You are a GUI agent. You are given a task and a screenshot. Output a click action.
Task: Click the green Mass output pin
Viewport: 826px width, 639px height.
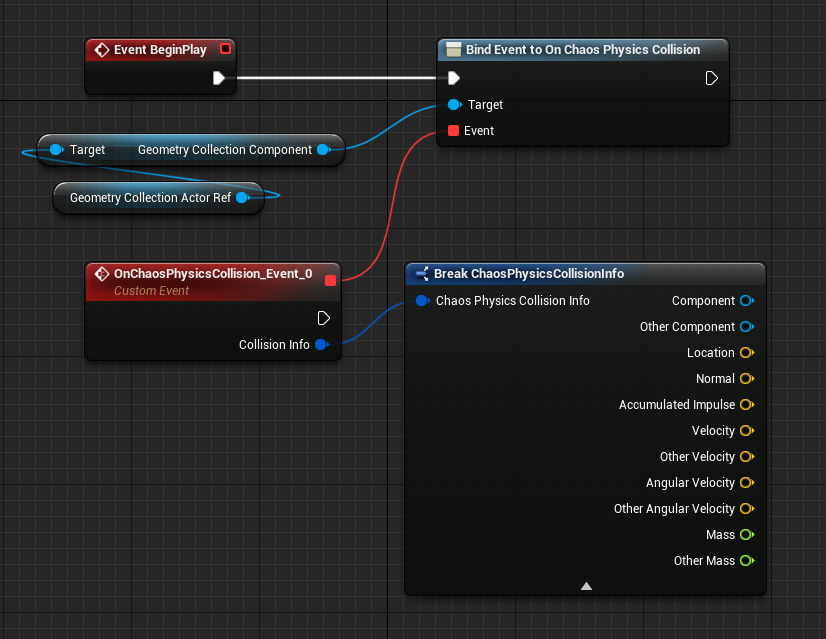[x=746, y=535]
